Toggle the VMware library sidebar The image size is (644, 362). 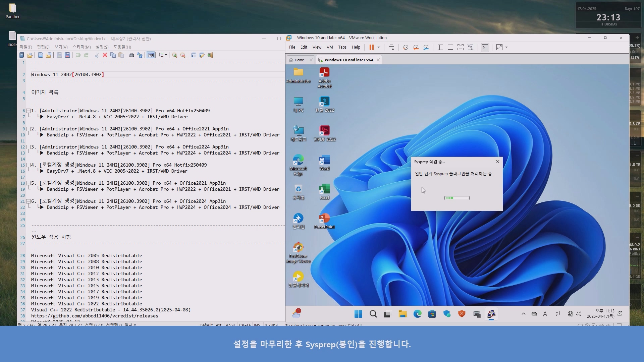click(x=440, y=47)
